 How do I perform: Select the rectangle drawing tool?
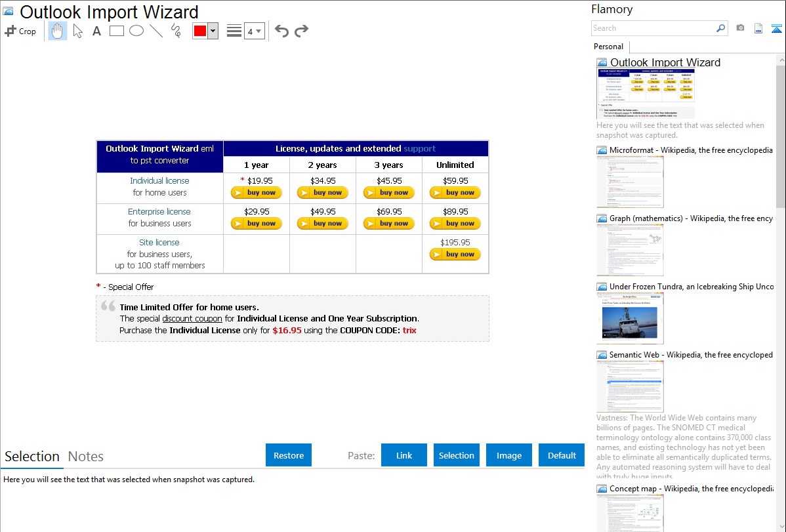click(x=117, y=31)
